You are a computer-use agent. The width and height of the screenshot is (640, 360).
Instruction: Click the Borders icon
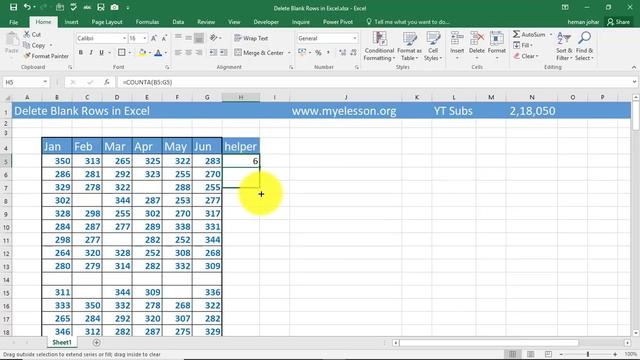(x=122, y=53)
